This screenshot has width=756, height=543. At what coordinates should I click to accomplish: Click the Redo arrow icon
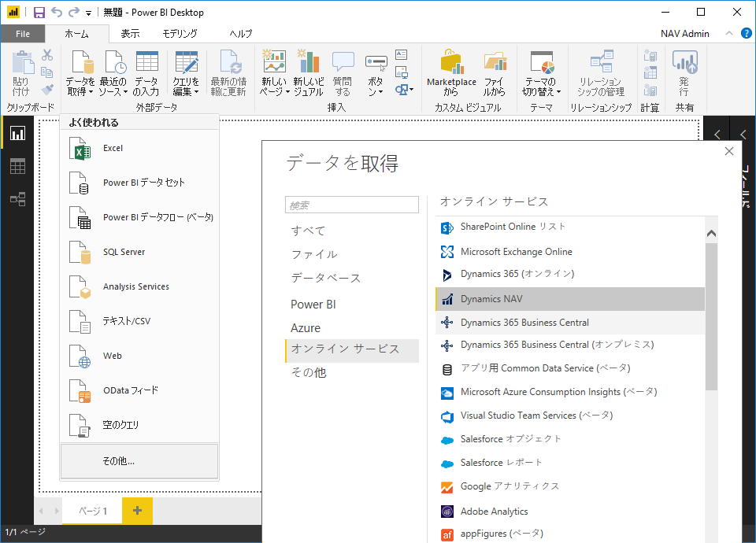coord(74,12)
